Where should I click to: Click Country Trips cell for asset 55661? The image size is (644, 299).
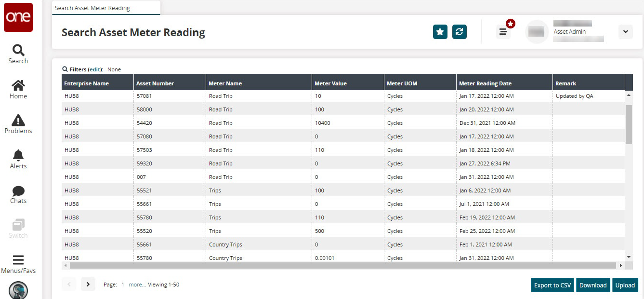259,245
